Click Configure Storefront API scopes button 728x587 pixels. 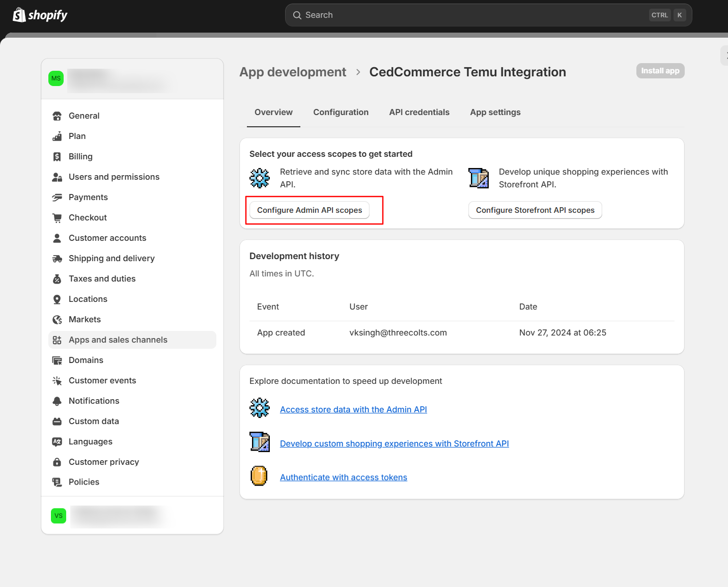tap(535, 210)
